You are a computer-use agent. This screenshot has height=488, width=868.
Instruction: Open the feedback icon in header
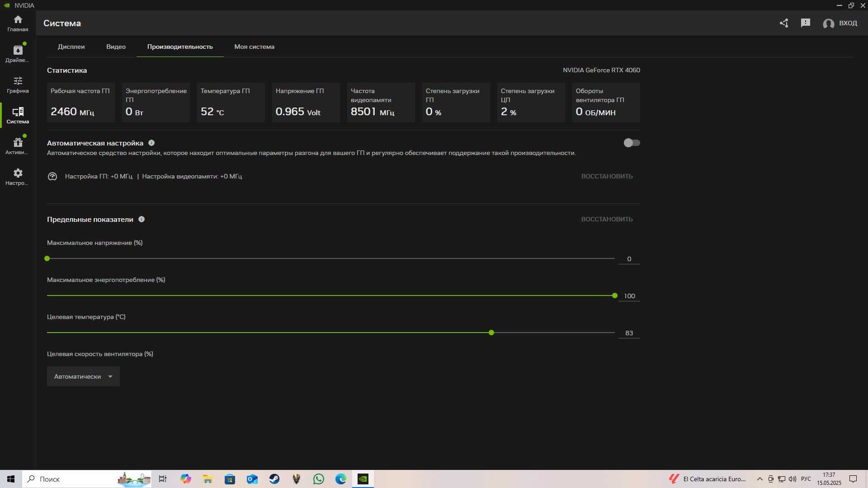(x=806, y=23)
